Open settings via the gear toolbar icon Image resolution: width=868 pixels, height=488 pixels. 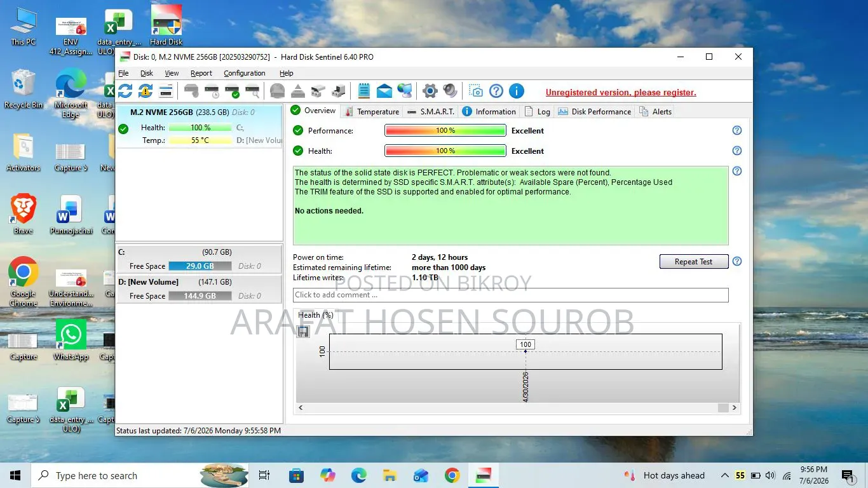[430, 91]
